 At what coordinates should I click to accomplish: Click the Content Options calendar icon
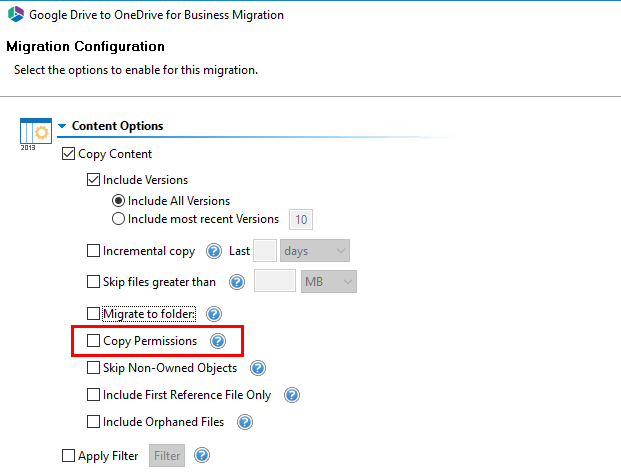(35, 132)
